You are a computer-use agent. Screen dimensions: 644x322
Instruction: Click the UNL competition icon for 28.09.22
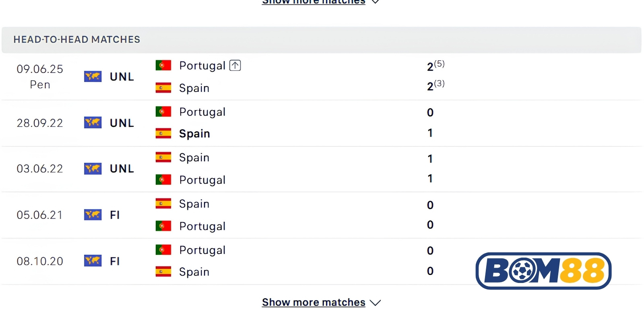click(x=93, y=122)
